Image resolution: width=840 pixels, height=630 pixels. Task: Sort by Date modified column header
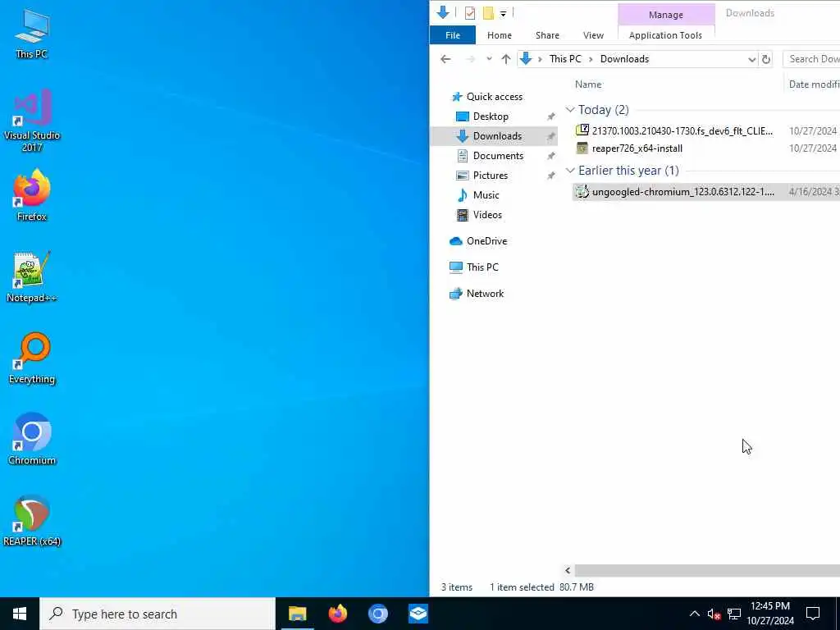coord(813,84)
